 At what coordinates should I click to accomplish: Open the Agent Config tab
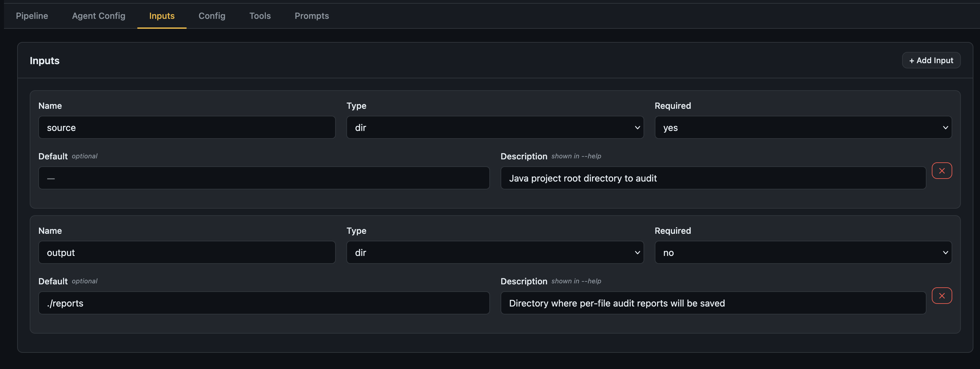click(98, 16)
